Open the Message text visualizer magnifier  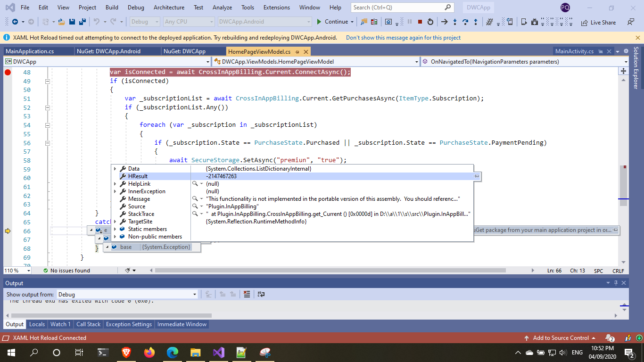[195, 199]
